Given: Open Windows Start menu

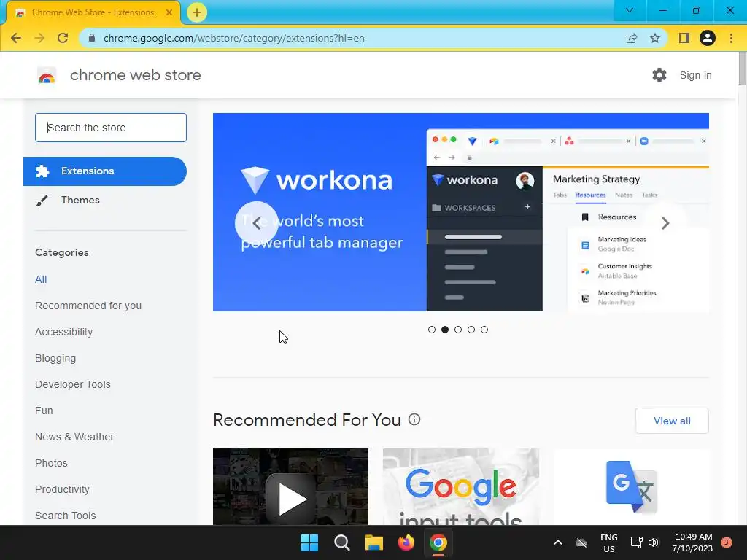Looking at the screenshot, I should coord(309,542).
